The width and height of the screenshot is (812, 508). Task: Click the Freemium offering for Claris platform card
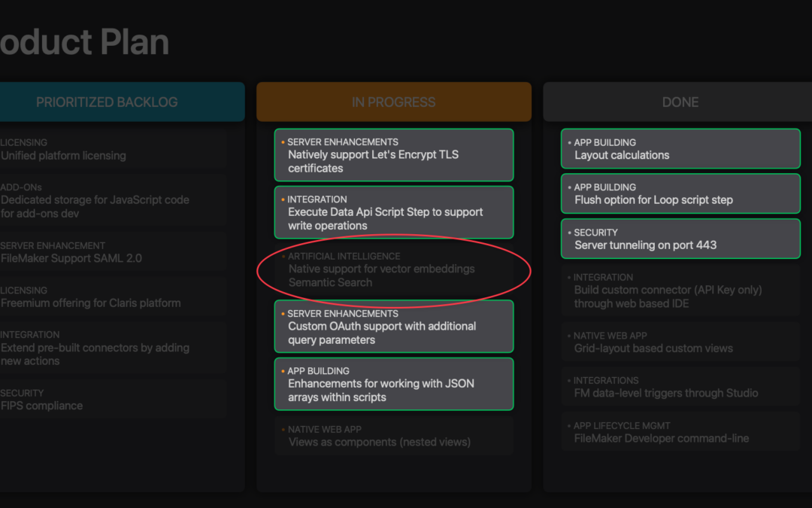[x=113, y=297]
